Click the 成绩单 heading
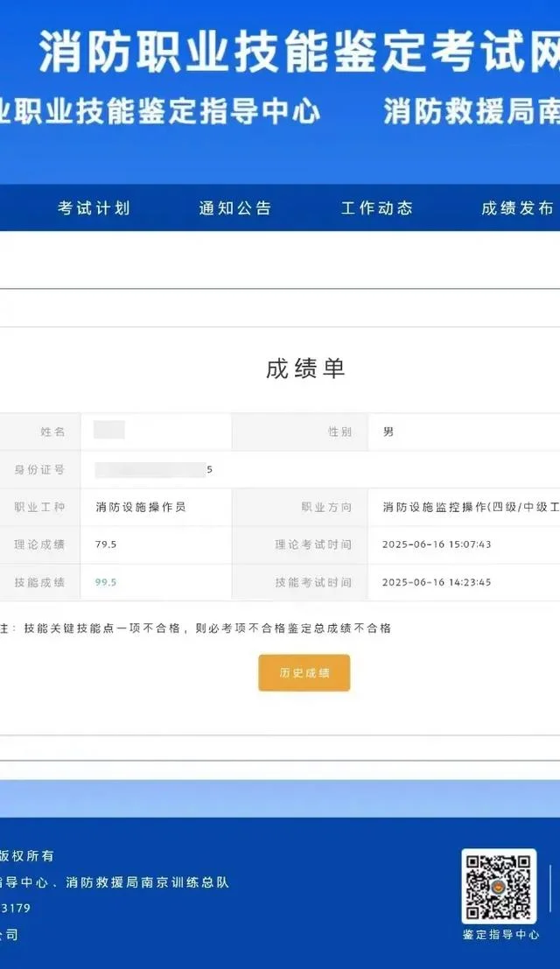 click(305, 369)
